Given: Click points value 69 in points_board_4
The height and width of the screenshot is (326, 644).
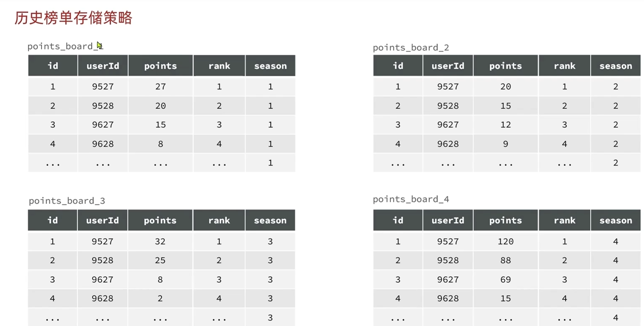Looking at the screenshot, I should point(505,280).
